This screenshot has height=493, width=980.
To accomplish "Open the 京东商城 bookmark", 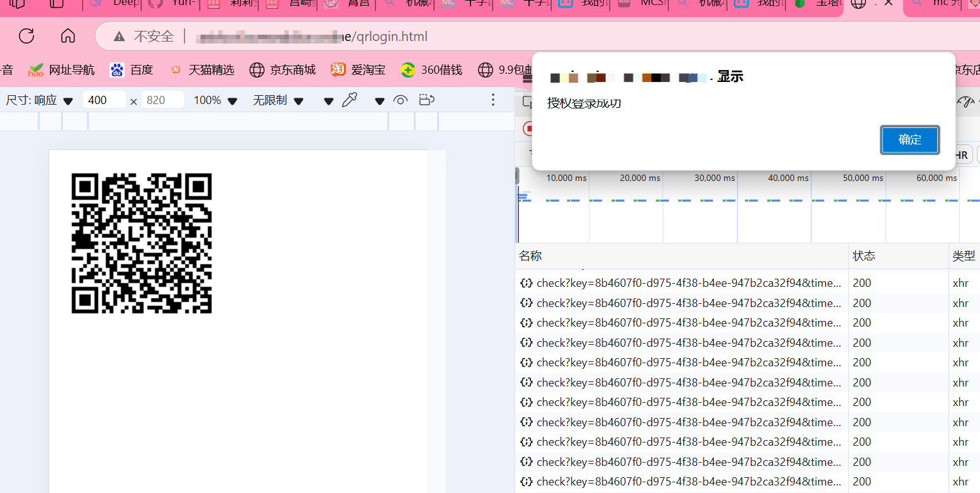I will pos(283,70).
